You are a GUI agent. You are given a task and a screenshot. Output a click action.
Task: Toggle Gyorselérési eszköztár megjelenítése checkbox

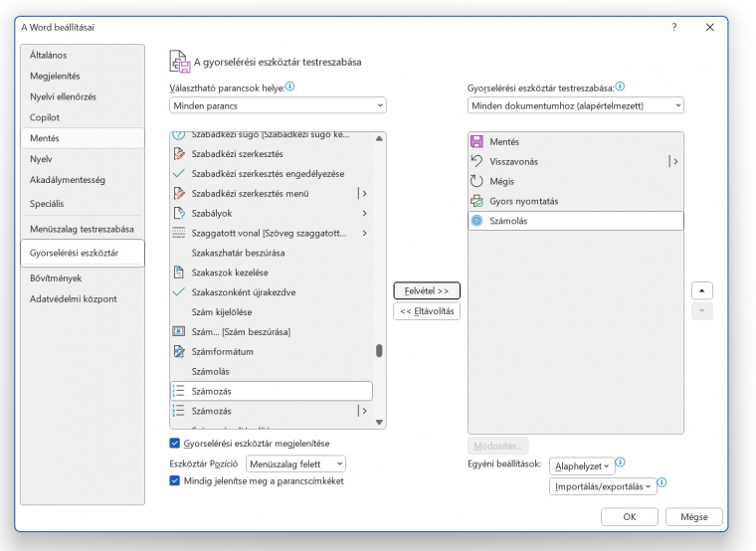(174, 443)
